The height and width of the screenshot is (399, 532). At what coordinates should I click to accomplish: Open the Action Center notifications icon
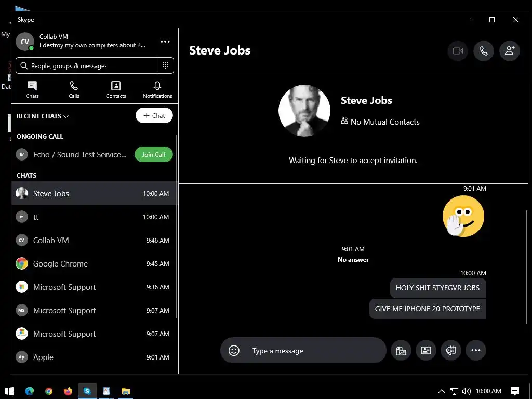[515, 391]
